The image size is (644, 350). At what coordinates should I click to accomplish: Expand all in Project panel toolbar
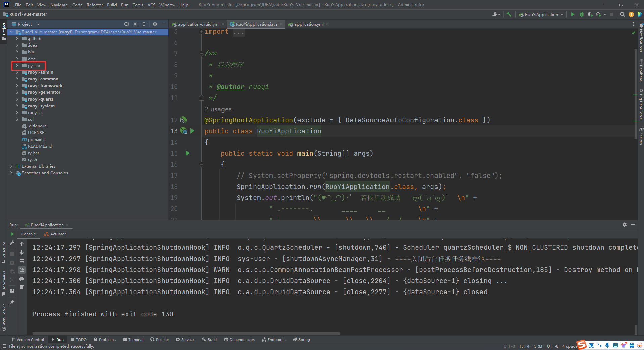(135, 24)
